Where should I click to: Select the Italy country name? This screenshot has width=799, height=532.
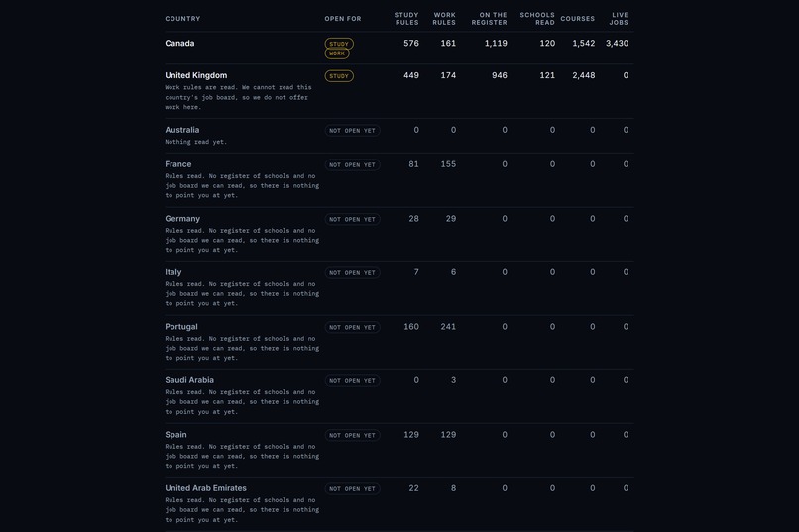(x=172, y=272)
